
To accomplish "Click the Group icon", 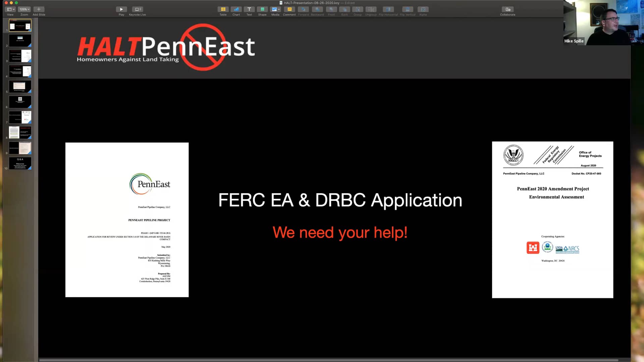I will [358, 9].
